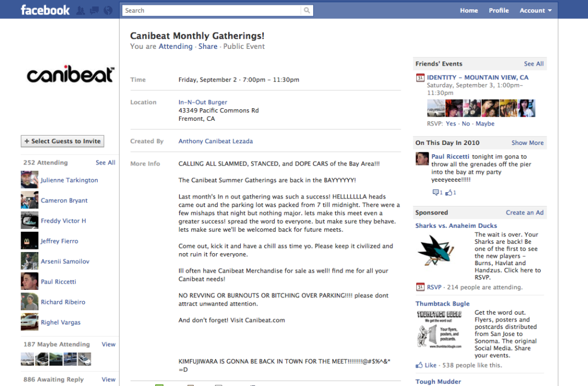This screenshot has height=386, width=588.
Task: Open Richard Ribeiro's name link
Action: tap(63, 302)
